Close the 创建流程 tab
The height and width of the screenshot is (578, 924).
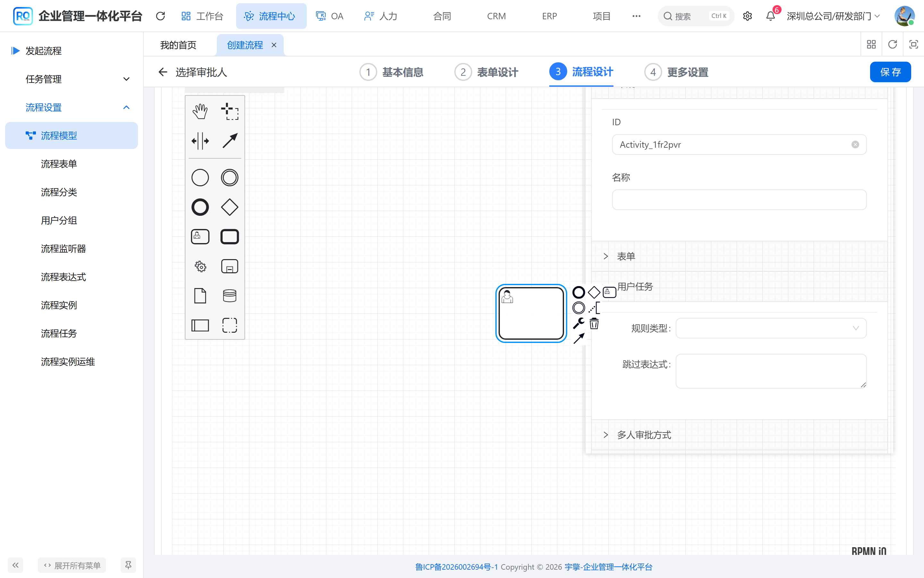point(274,45)
